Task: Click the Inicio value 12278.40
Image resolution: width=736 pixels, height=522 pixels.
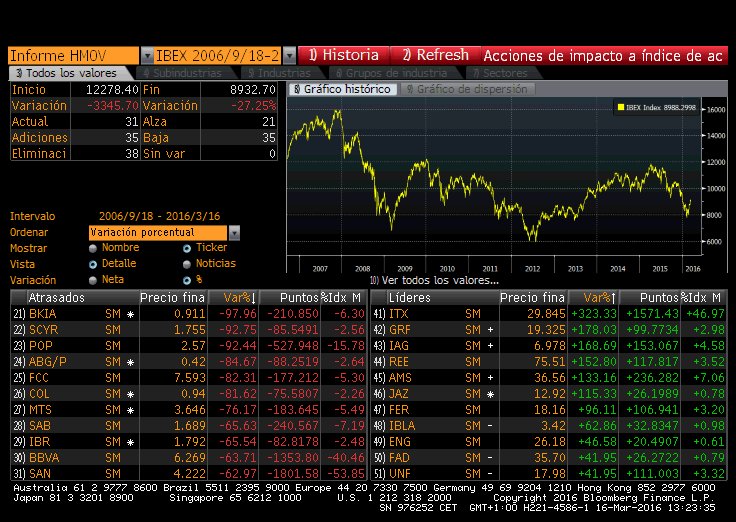Action: click(112, 90)
